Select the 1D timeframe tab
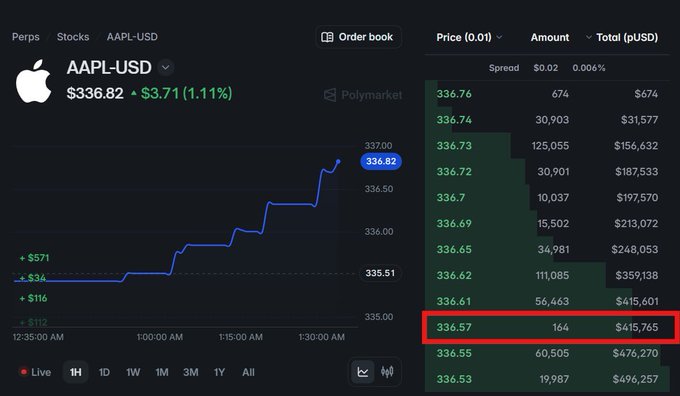 (104, 372)
